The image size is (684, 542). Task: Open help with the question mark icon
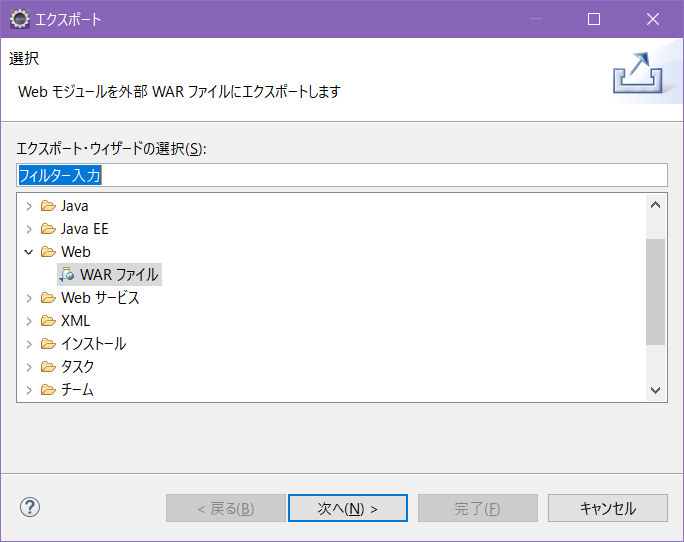coord(30,507)
